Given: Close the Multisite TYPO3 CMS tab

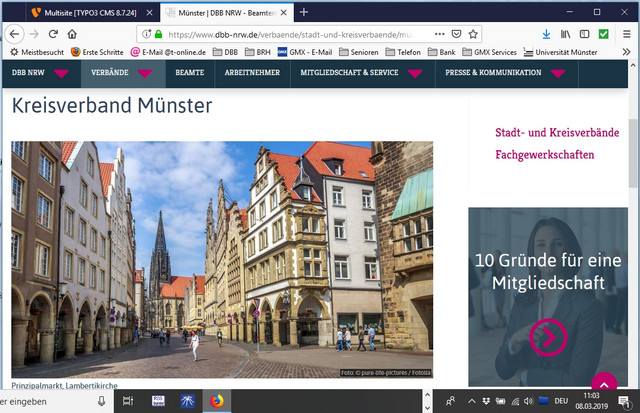Looking at the screenshot, I should click(x=149, y=13).
